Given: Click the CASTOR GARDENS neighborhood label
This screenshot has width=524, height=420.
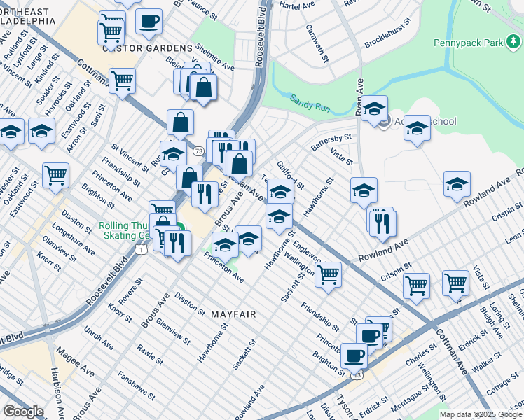Looking at the screenshot, I should pos(148,49).
